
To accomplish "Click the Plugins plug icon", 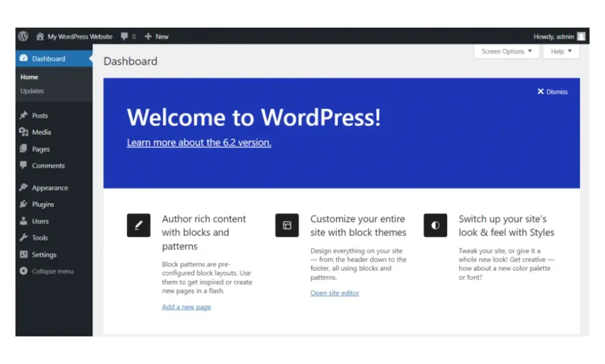I will click(x=24, y=204).
